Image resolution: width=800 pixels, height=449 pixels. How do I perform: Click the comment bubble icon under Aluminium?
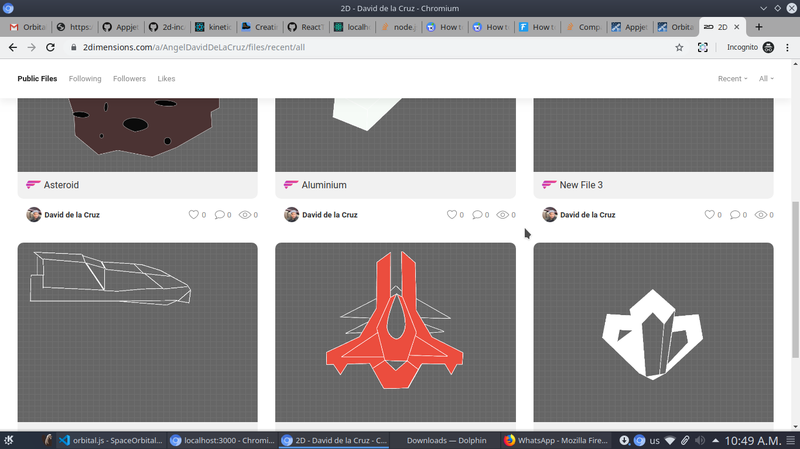point(478,214)
